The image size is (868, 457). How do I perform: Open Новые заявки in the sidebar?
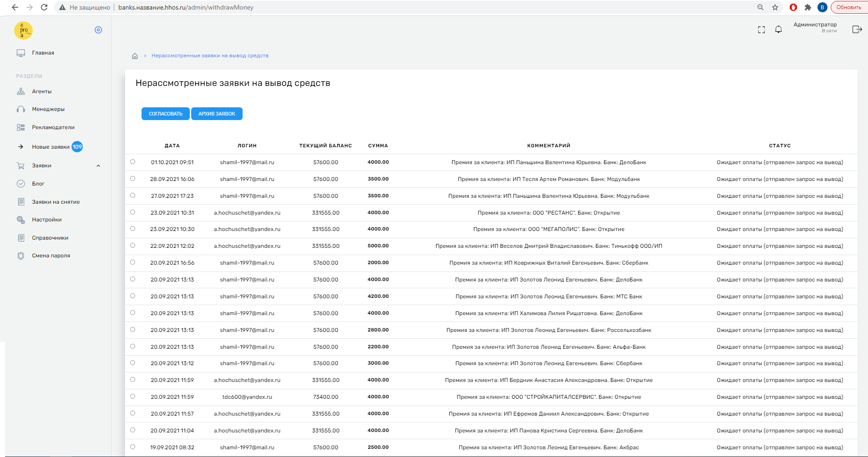click(51, 147)
